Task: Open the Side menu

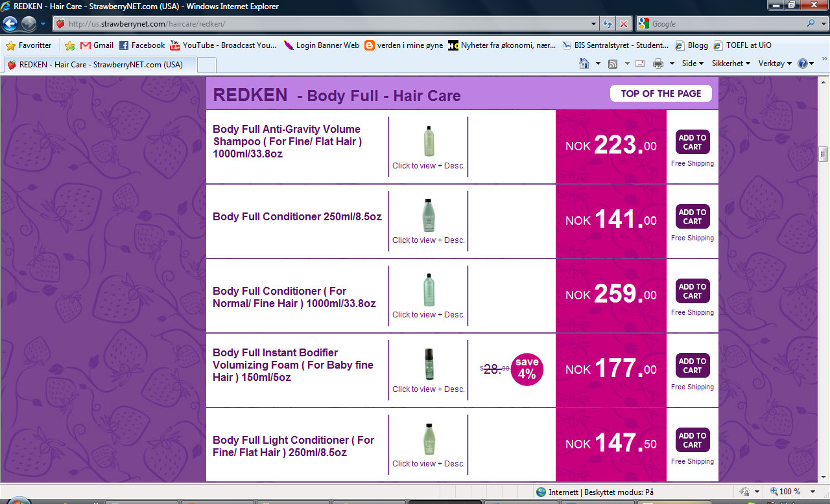Action: (693, 63)
